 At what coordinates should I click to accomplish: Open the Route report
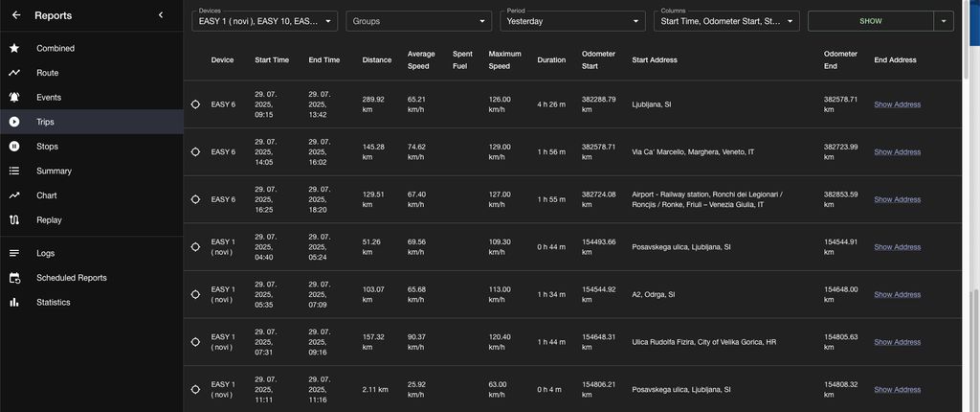tap(48, 73)
